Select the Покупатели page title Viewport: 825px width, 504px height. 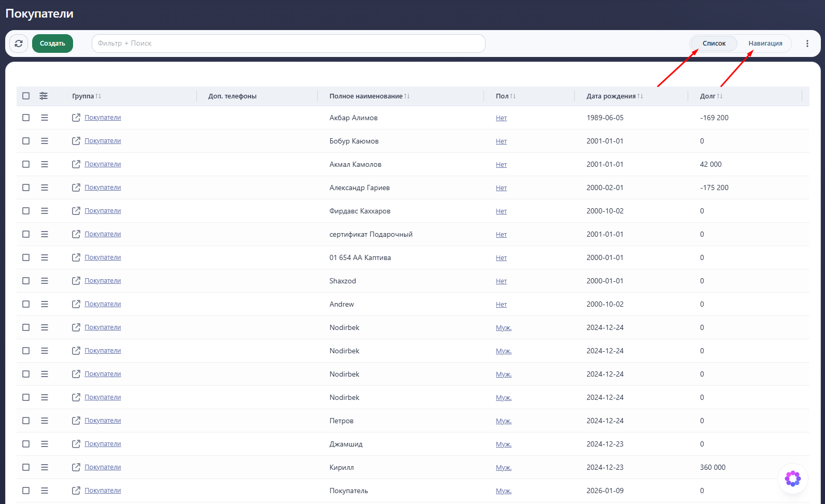(39, 14)
